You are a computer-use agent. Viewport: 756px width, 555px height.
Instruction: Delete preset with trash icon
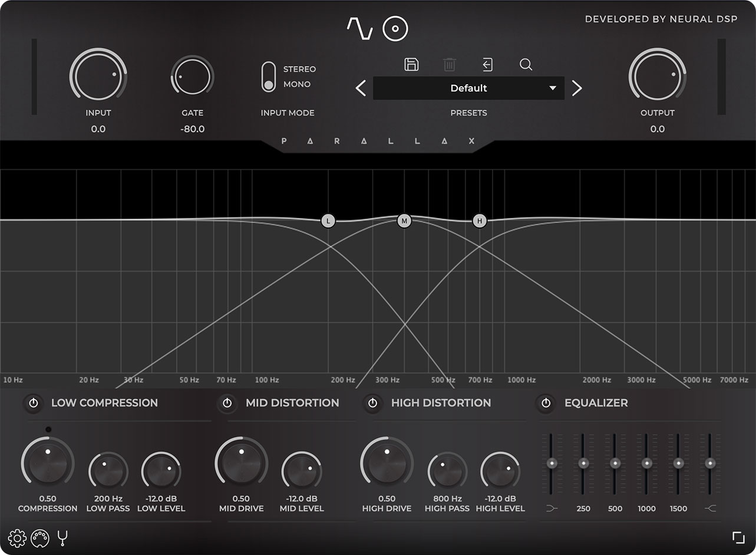pyautogui.click(x=449, y=64)
